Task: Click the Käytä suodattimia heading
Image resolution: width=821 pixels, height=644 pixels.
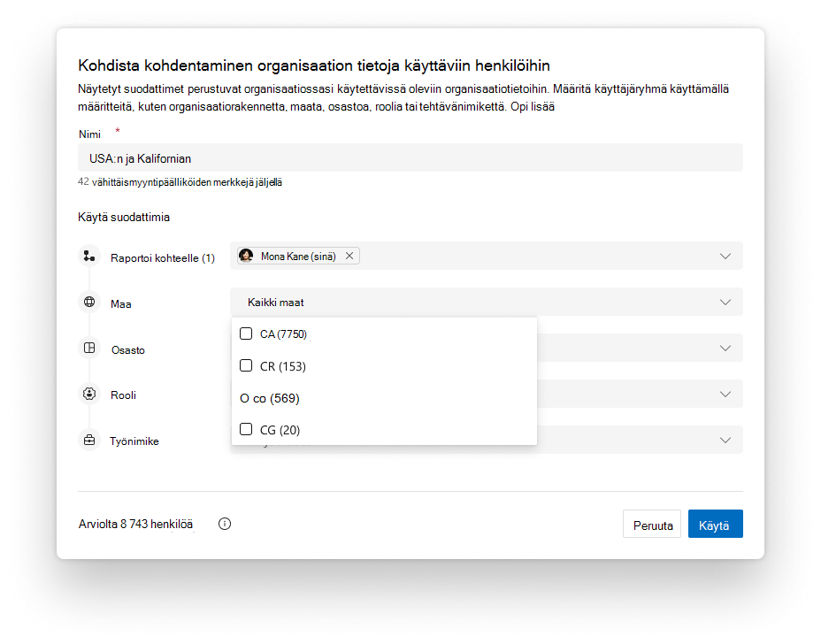Action: (x=124, y=218)
